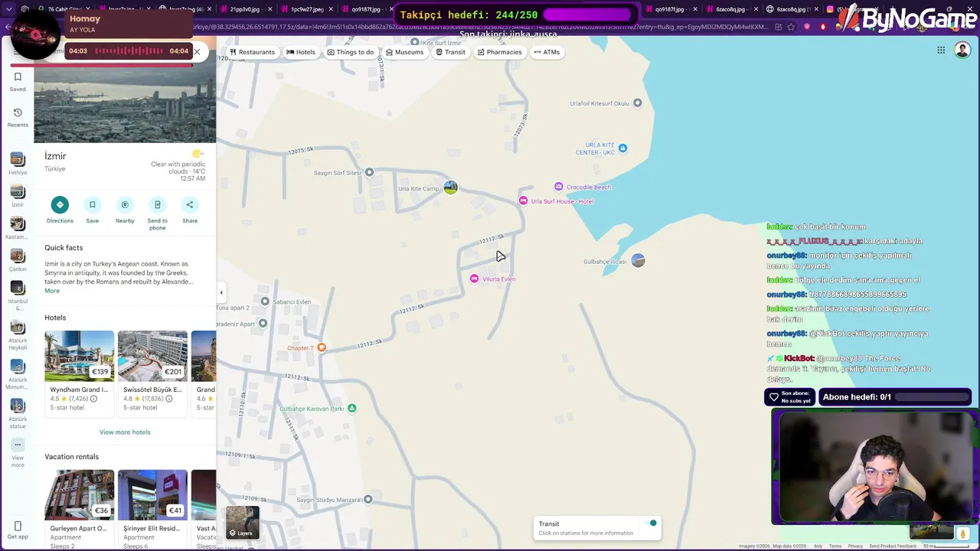Select the ATMs chip

(x=547, y=52)
